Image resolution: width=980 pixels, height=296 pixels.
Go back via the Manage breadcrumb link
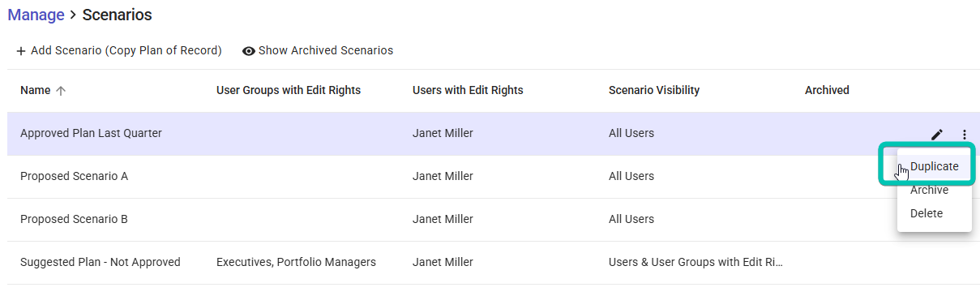click(x=36, y=15)
